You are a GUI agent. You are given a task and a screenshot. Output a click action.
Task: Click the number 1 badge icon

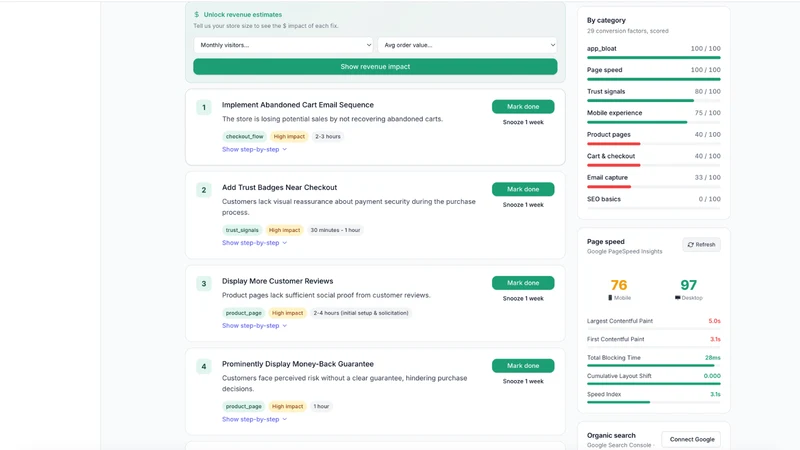pyautogui.click(x=204, y=107)
